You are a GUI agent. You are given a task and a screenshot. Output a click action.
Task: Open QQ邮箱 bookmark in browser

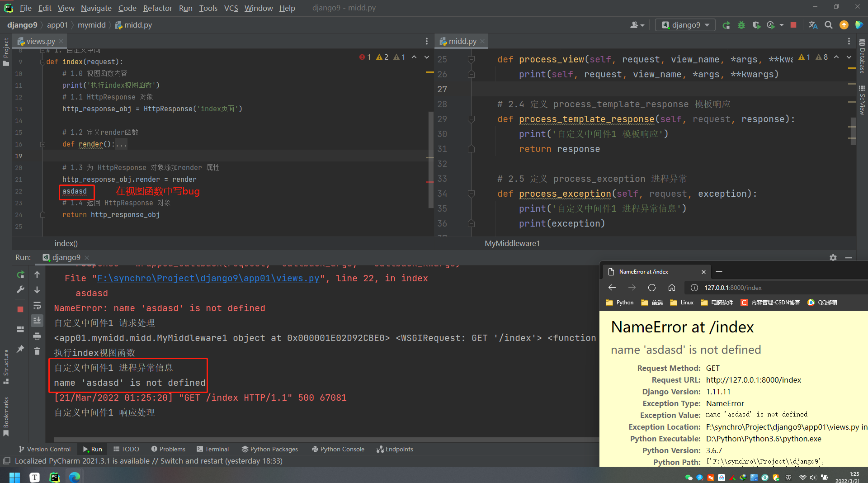822,303
